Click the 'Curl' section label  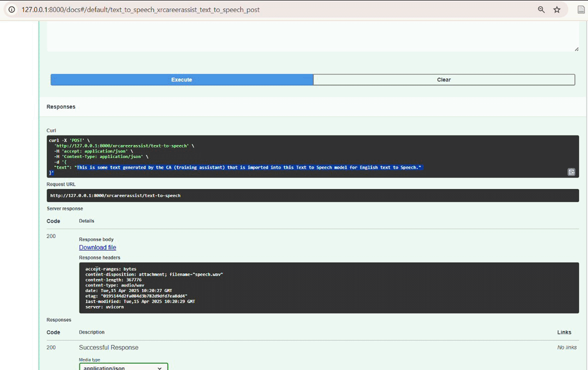(x=51, y=130)
